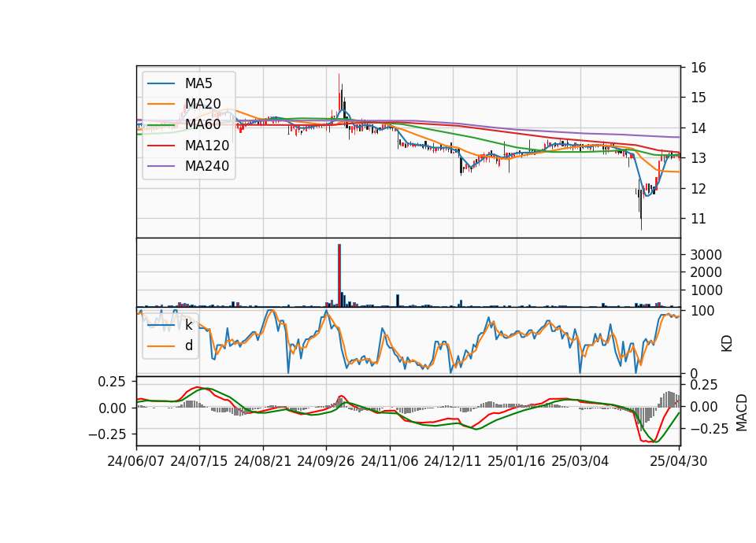Click the 25/04/30 date label

(679, 461)
